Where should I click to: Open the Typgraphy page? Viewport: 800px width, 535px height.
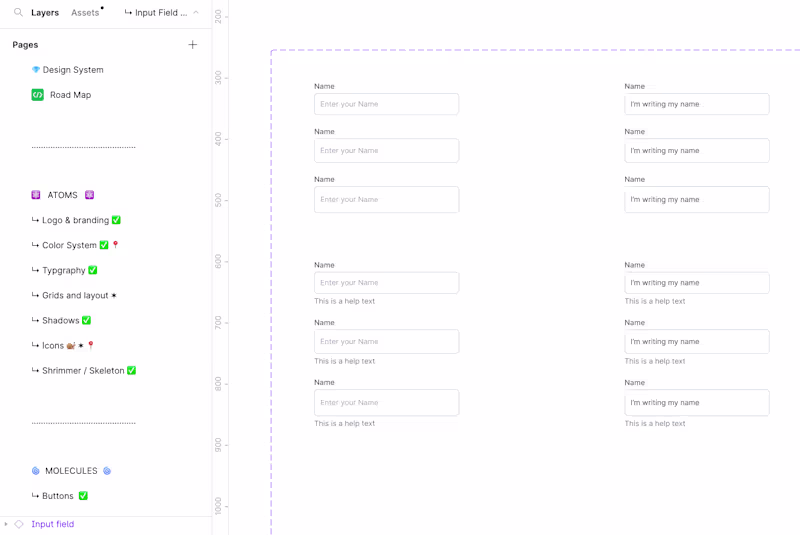(x=64, y=270)
